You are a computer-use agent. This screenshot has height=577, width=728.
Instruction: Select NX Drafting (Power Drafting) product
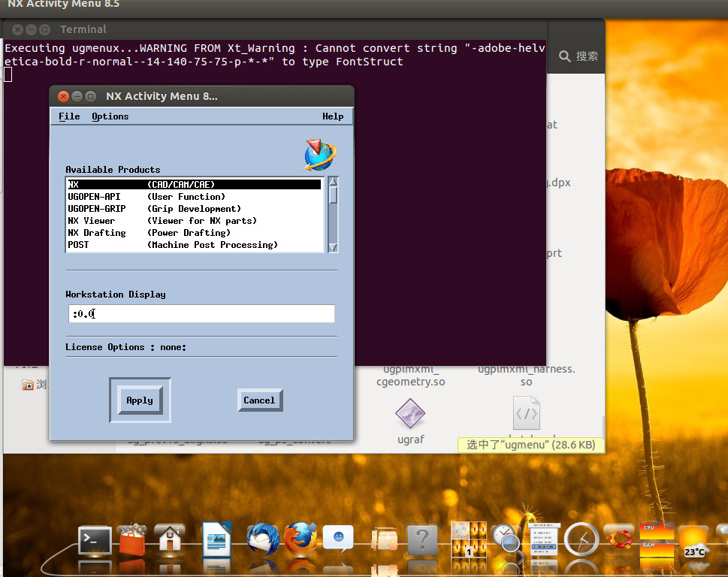click(x=194, y=233)
